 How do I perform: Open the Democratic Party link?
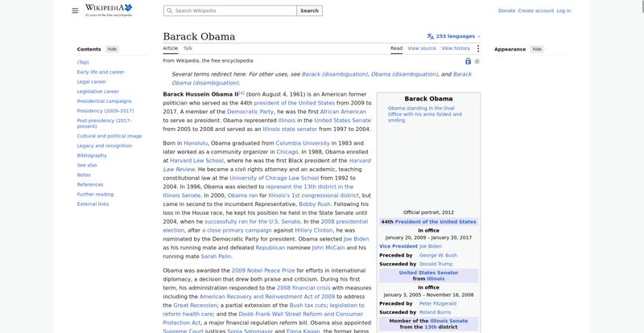pos(250,112)
